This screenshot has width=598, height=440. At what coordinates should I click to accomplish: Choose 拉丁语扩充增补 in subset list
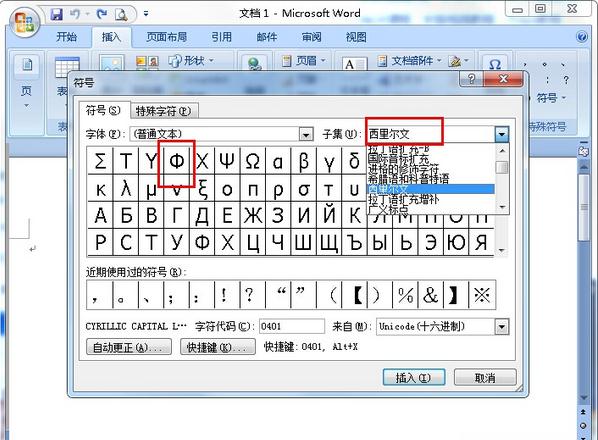tap(431, 199)
